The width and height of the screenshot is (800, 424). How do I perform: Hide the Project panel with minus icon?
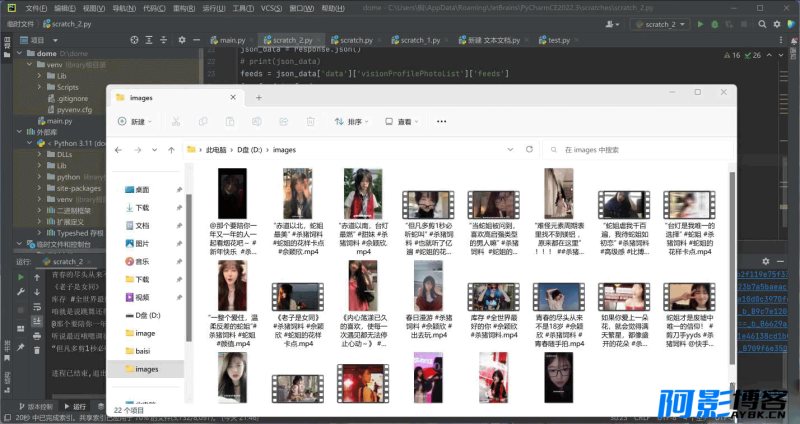pyautogui.click(x=196, y=40)
